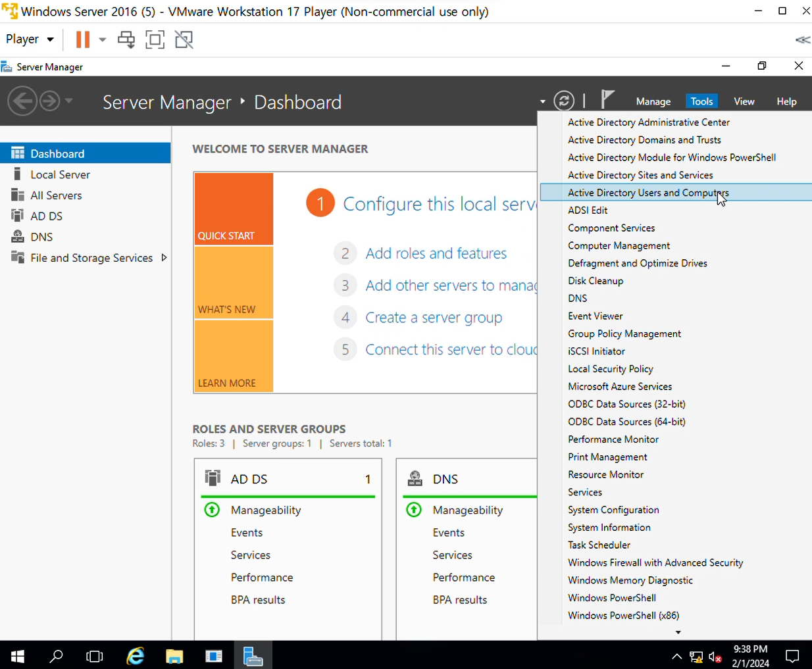Click Create a server group link
The image size is (812, 669).
click(x=434, y=318)
